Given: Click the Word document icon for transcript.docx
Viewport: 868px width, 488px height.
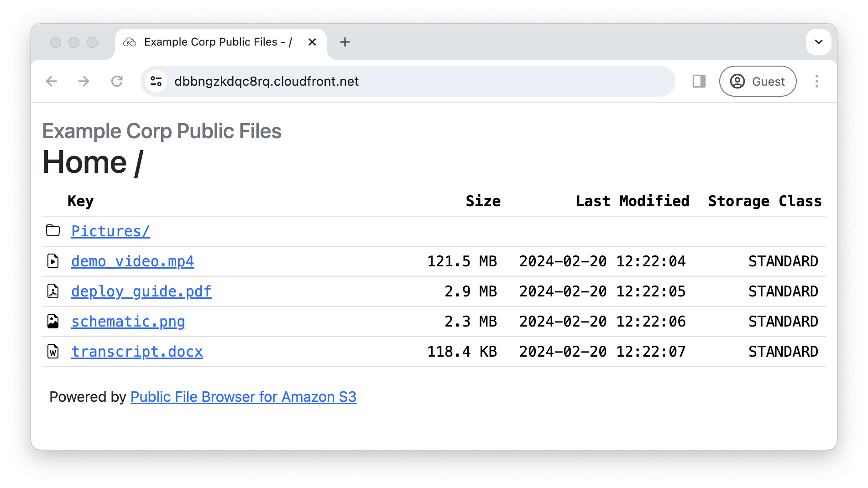Looking at the screenshot, I should [53, 351].
